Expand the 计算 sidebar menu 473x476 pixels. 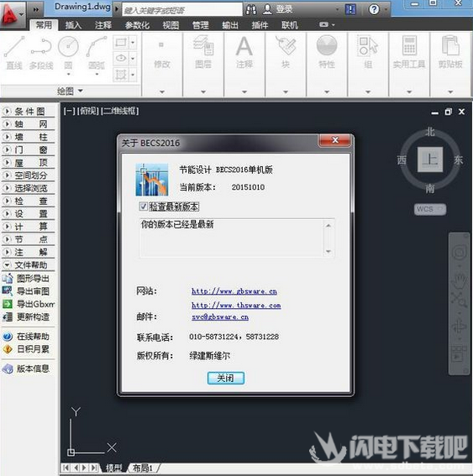click(29, 227)
